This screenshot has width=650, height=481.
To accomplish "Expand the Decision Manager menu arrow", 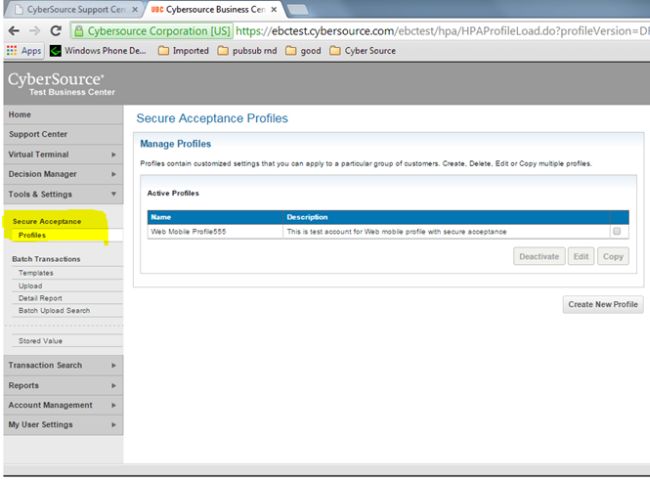I will pyautogui.click(x=114, y=174).
